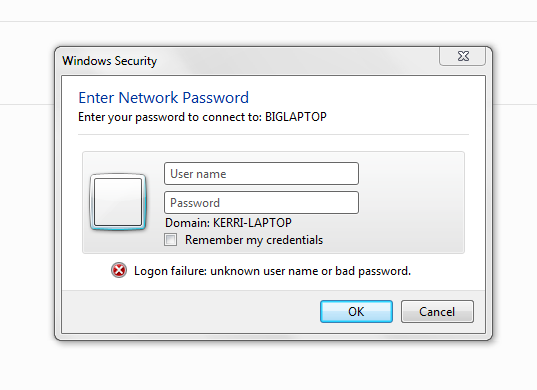This screenshot has width=537, height=390.
Task: Click the 'Remember my credentials' label text
Action: [254, 240]
